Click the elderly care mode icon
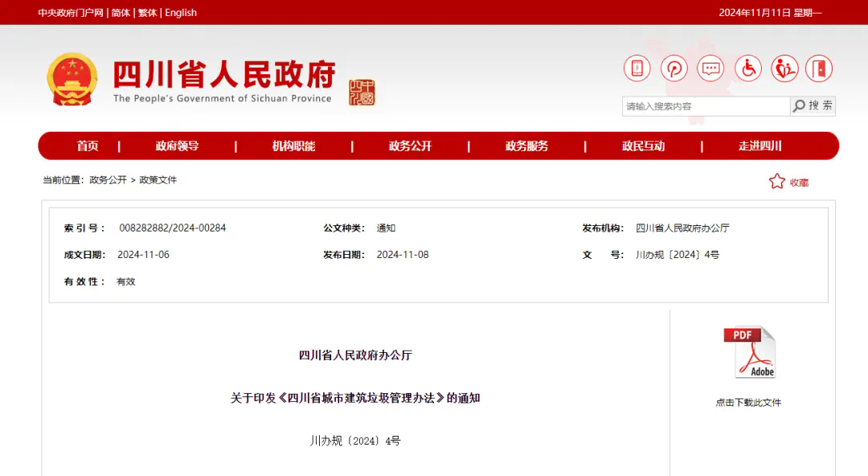Screen dimensions: 868x476 784,68
